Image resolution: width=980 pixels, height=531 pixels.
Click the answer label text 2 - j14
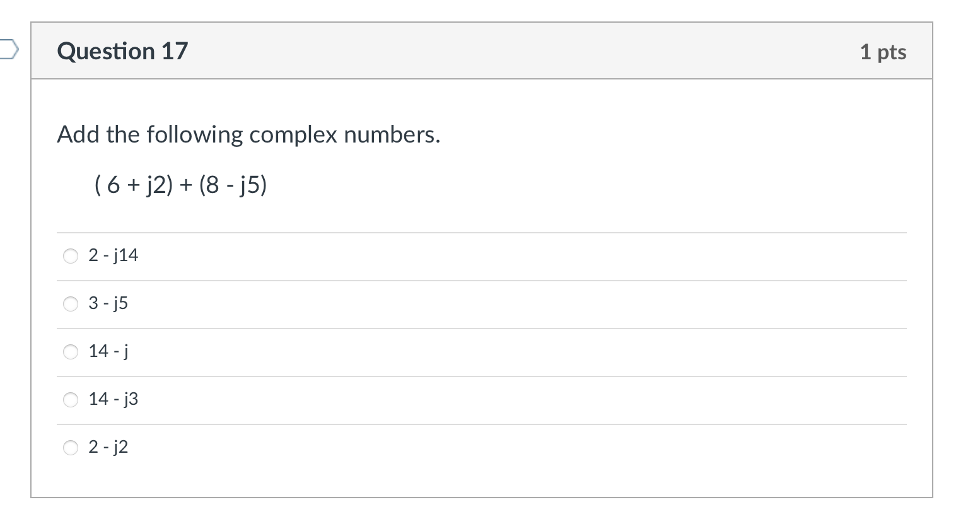click(x=114, y=255)
